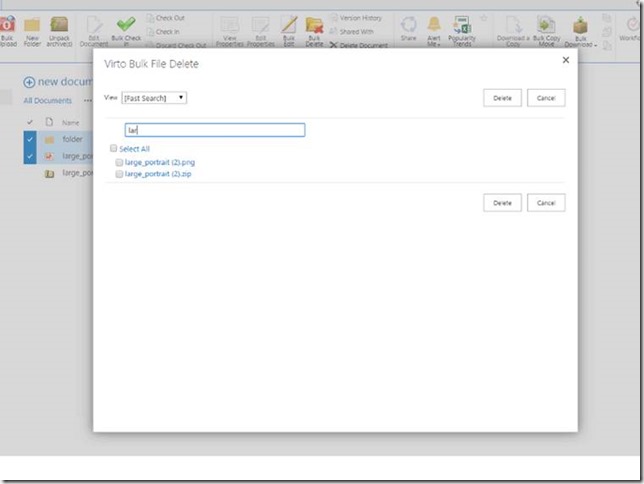Image resolution: width=644 pixels, height=484 pixels.
Task: Click the Unpack archive(s) ribbon icon
Action: (60, 25)
